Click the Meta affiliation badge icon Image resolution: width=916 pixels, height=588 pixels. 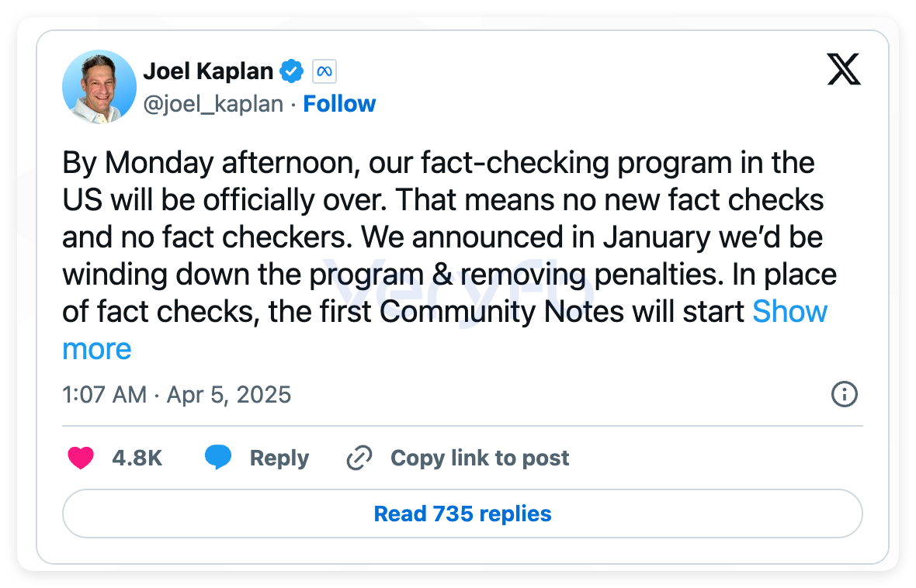click(x=324, y=72)
